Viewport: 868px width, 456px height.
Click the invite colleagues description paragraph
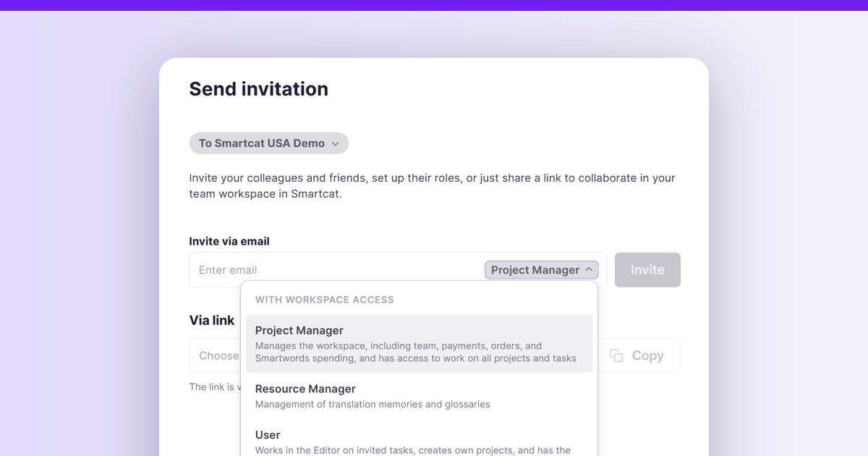coord(433,186)
